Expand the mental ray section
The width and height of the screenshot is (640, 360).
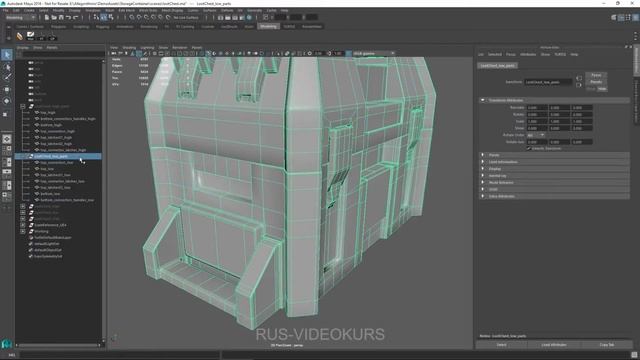click(483, 176)
